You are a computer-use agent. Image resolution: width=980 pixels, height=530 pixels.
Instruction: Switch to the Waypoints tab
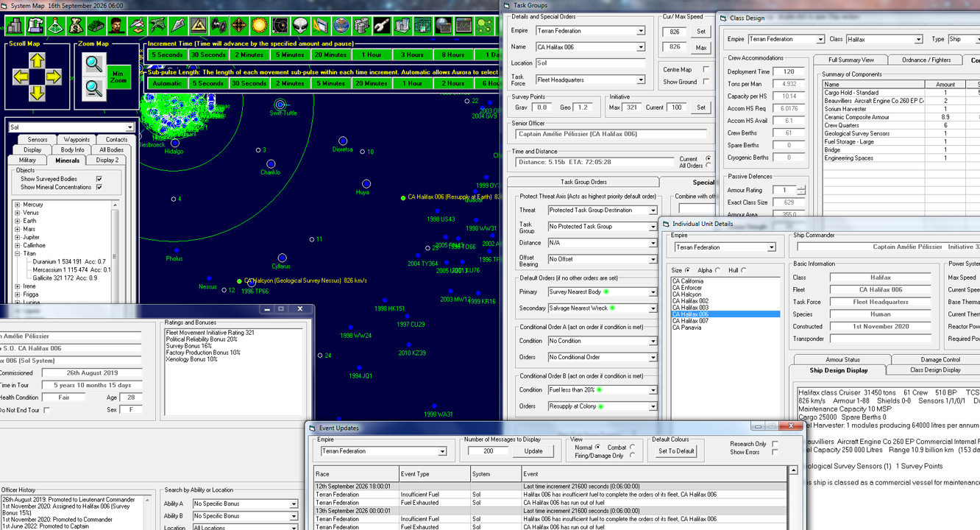77,139
